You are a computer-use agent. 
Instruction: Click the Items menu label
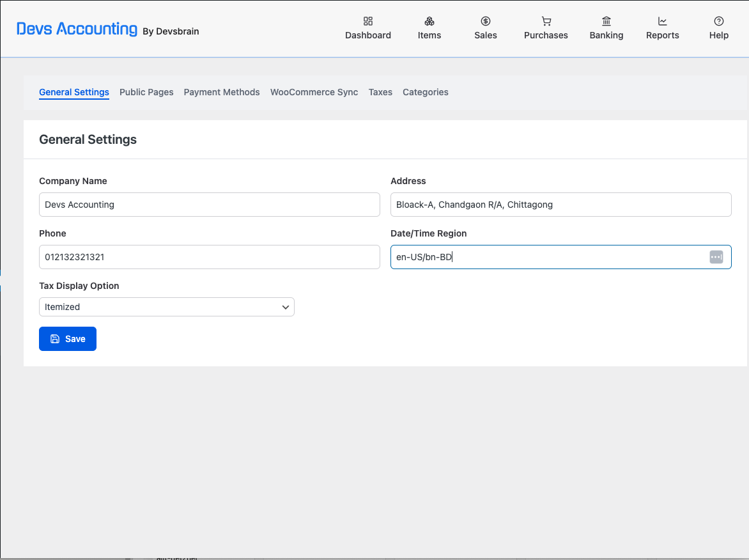429,35
